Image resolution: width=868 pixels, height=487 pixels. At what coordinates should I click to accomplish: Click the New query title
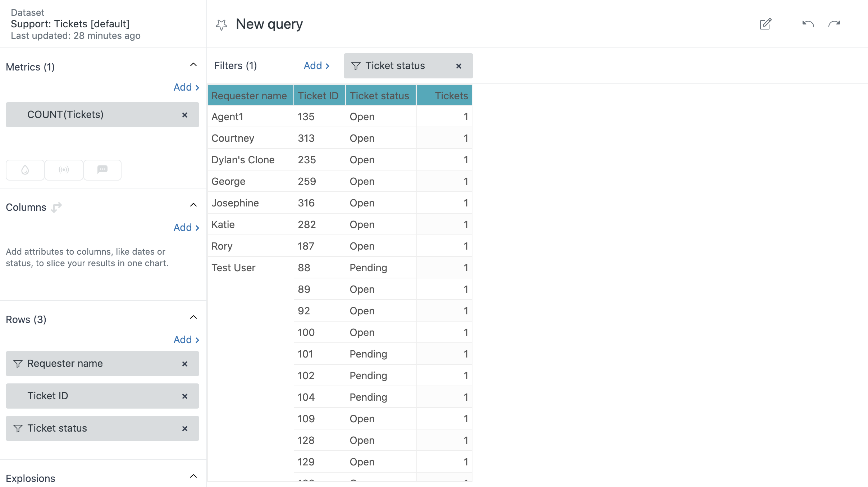point(269,24)
